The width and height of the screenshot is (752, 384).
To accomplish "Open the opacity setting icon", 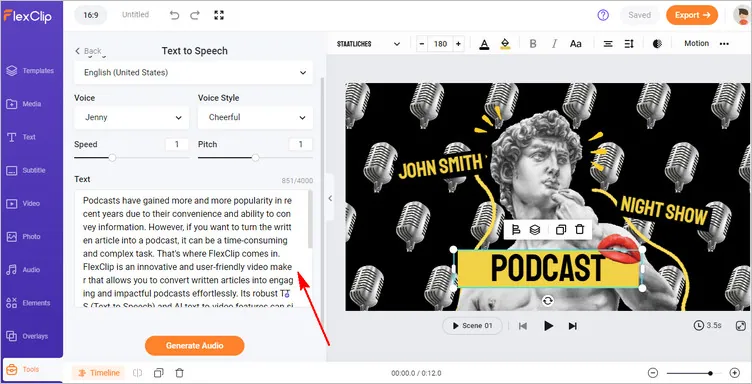I will (x=658, y=44).
